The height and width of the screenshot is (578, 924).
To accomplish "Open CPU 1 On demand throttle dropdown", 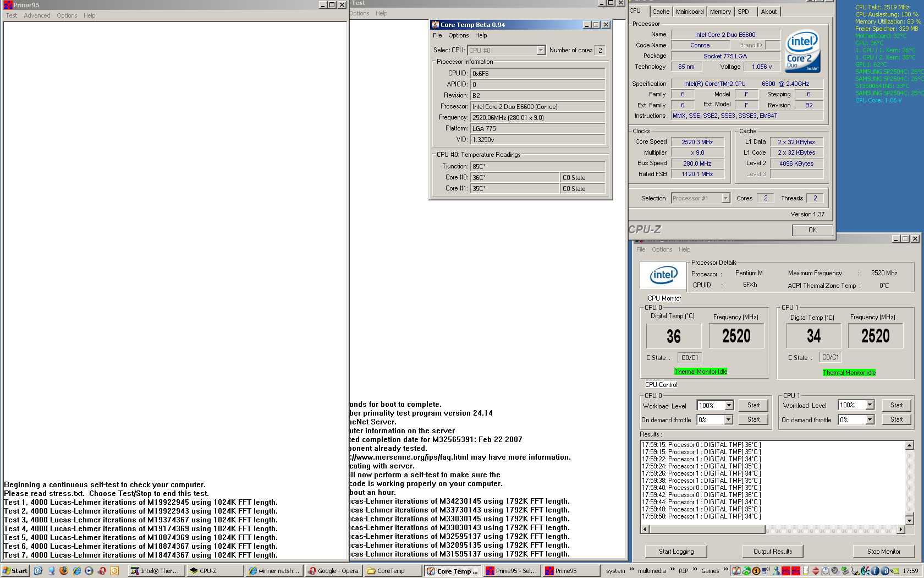I will point(870,419).
